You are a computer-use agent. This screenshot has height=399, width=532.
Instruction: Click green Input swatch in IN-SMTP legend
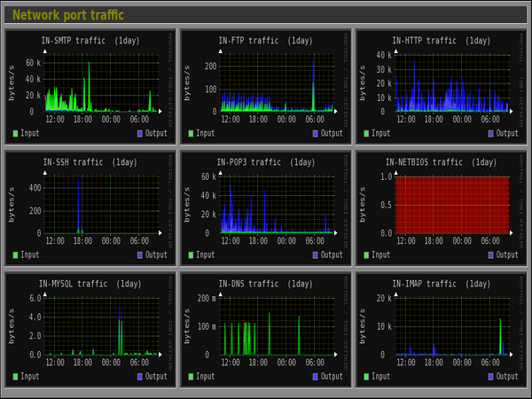[x=16, y=134]
